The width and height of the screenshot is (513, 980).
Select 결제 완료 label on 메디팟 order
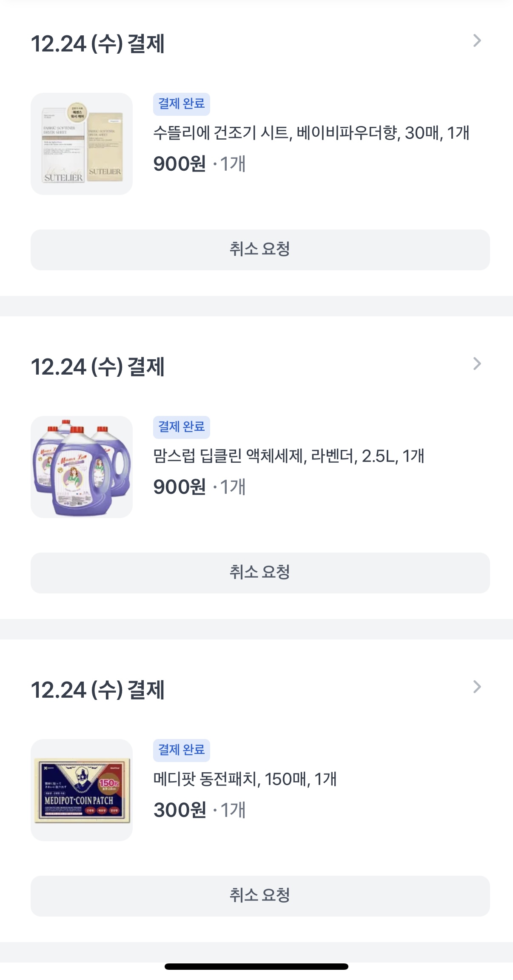[182, 750]
